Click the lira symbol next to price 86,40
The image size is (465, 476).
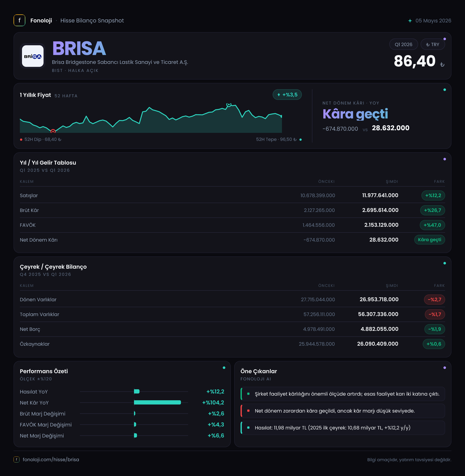tap(442, 65)
